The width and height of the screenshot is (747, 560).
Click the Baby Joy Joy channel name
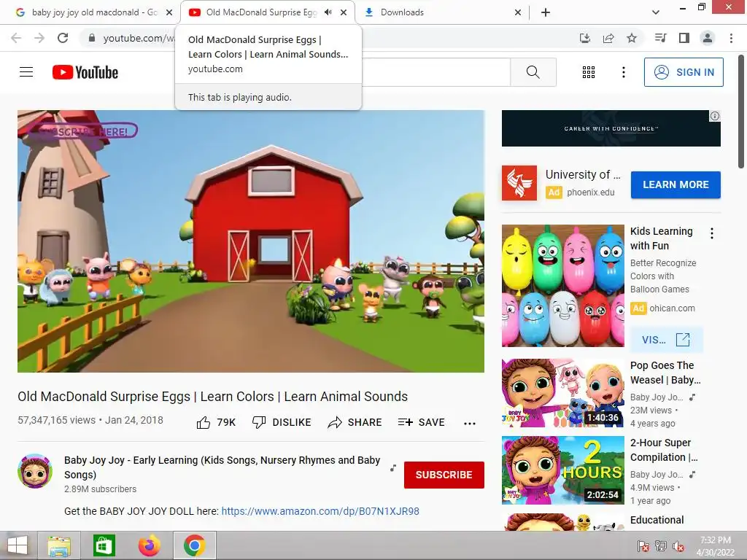222,467
